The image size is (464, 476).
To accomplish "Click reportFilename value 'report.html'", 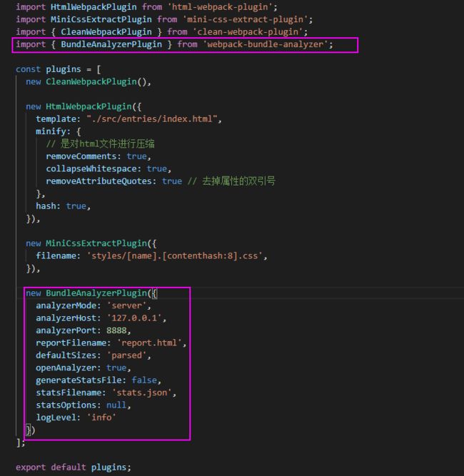I will click(x=149, y=343).
